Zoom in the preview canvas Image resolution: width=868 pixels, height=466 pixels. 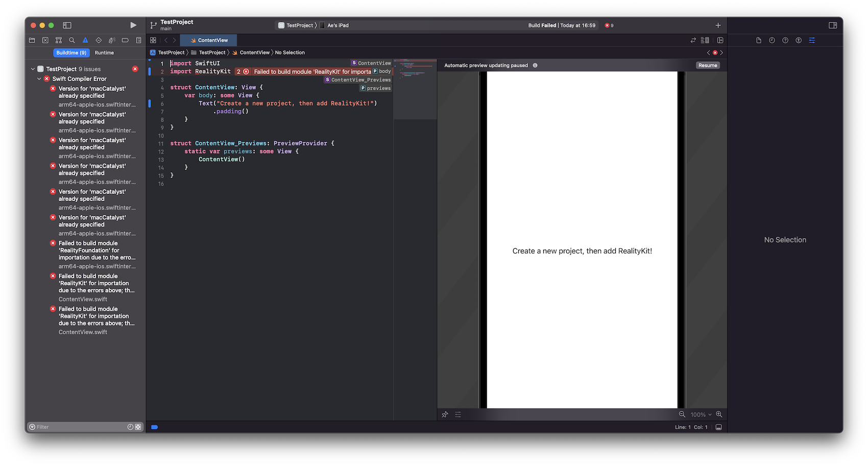click(x=719, y=414)
